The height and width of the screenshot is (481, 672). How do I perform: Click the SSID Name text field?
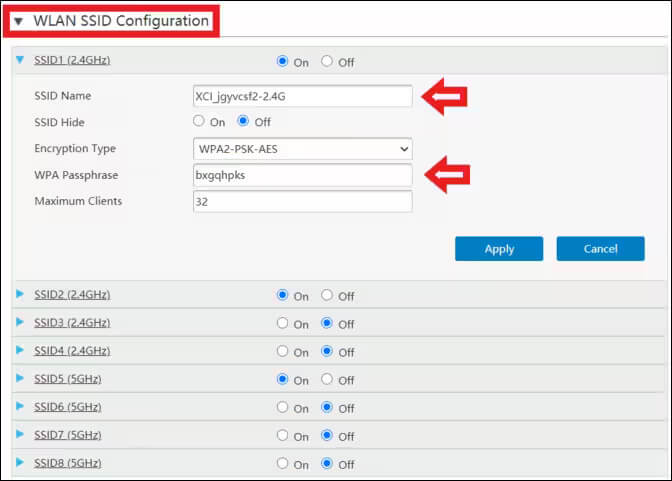click(x=302, y=96)
